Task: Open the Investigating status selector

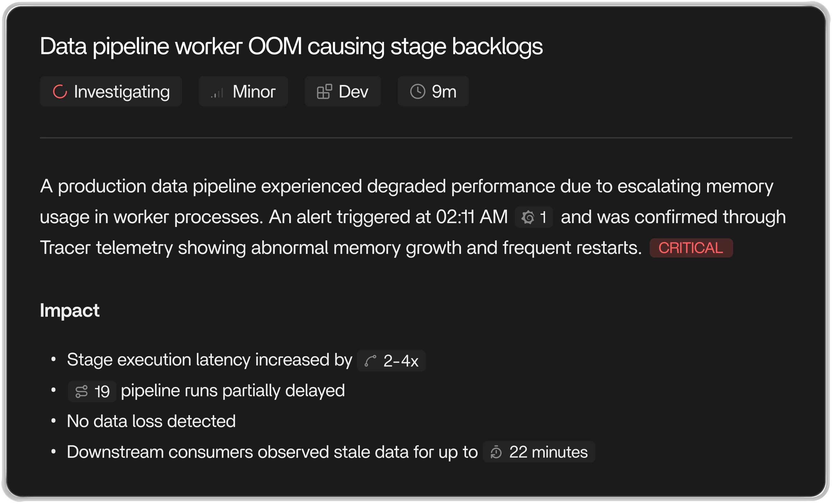Action: (x=111, y=91)
